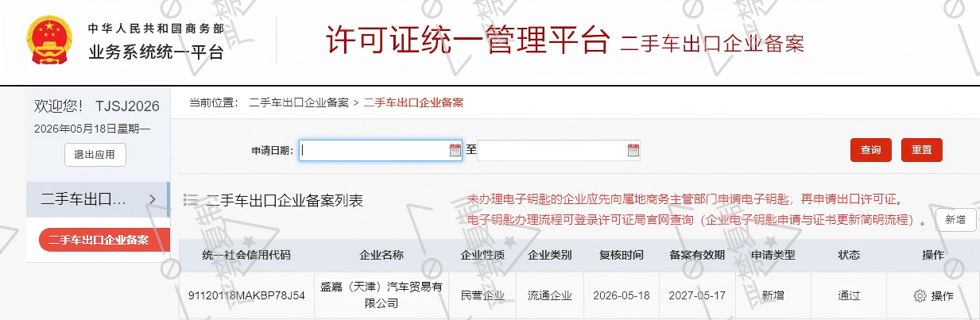The width and height of the screenshot is (980, 320).
Task: Focus the end date input field
Action: (559, 150)
